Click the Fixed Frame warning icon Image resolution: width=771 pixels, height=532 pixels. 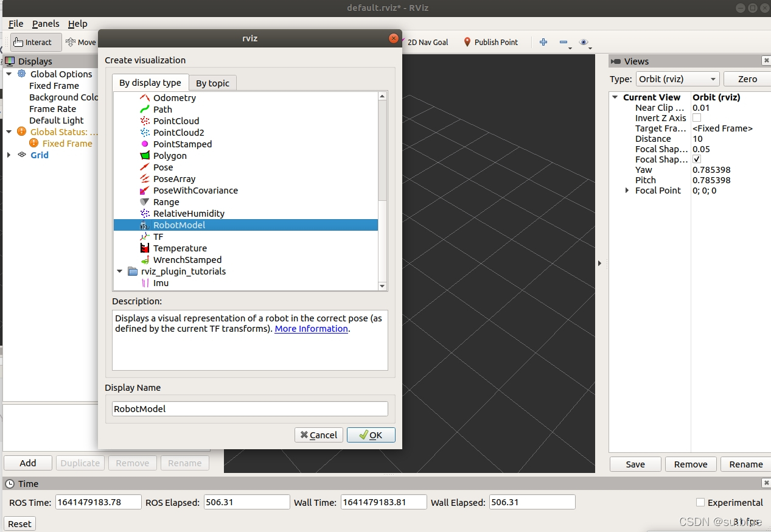click(x=34, y=143)
